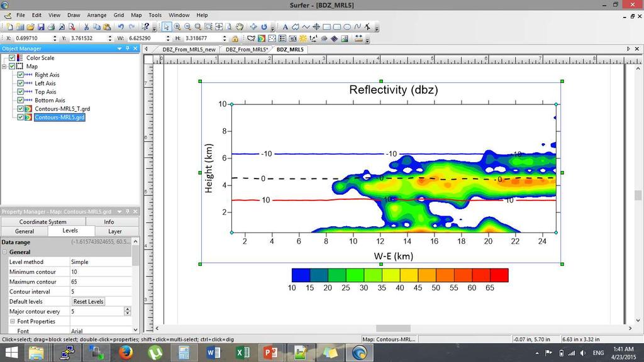Select the Rounded Rectangle drawing tool
The image size is (644, 362).
337,26
